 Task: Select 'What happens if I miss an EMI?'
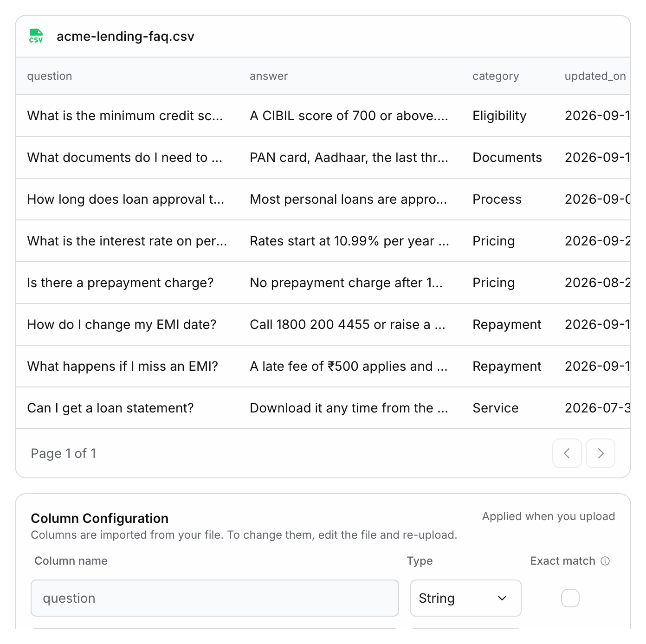(123, 366)
